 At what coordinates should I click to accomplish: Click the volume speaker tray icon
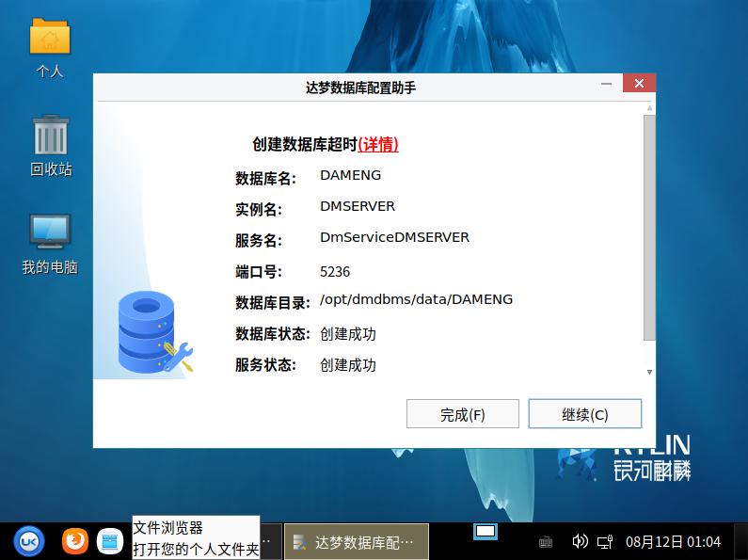[580, 541]
